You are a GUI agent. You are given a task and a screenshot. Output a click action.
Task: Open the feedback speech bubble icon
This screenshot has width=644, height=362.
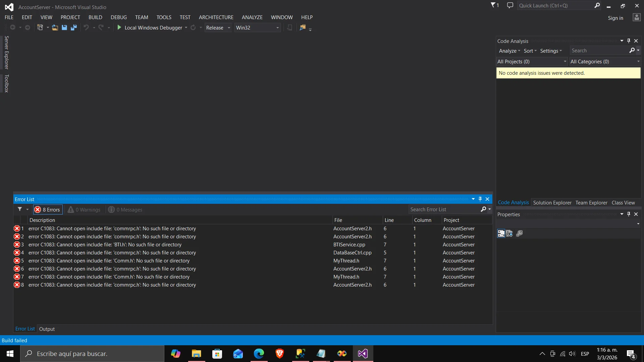point(510,5)
